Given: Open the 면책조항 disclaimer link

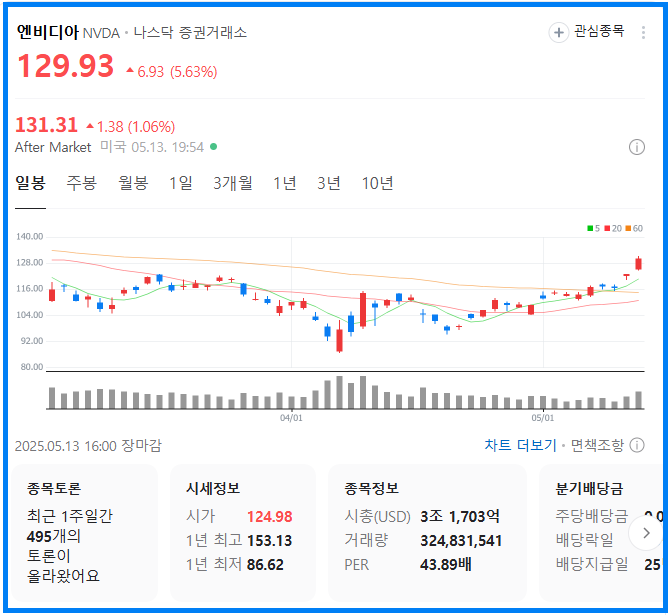Looking at the screenshot, I should 597,445.
